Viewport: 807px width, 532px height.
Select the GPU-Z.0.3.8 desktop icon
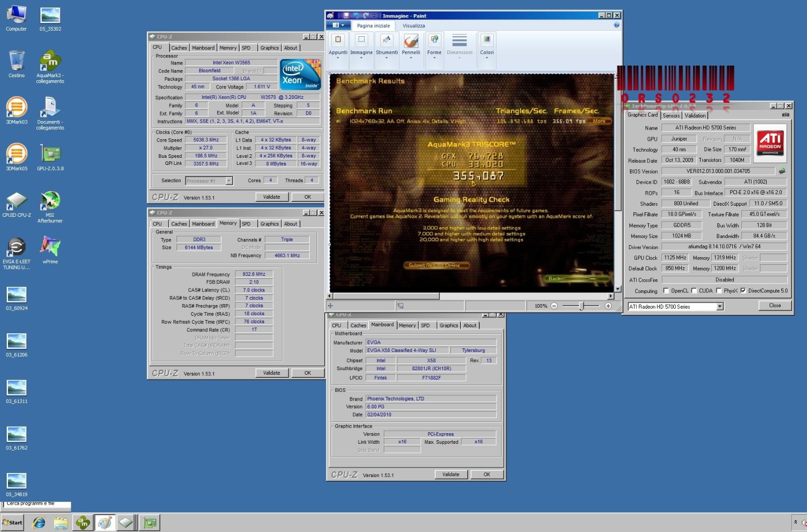[x=50, y=157]
